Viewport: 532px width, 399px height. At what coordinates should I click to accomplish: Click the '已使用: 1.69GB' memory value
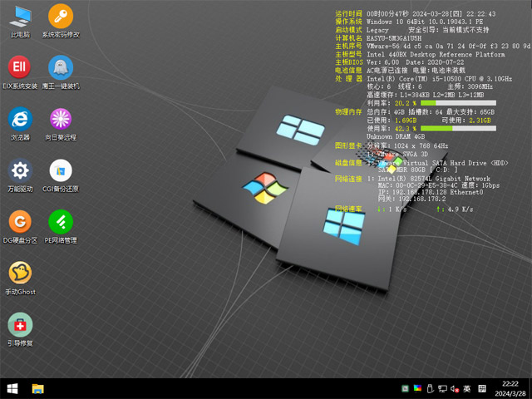(392, 120)
